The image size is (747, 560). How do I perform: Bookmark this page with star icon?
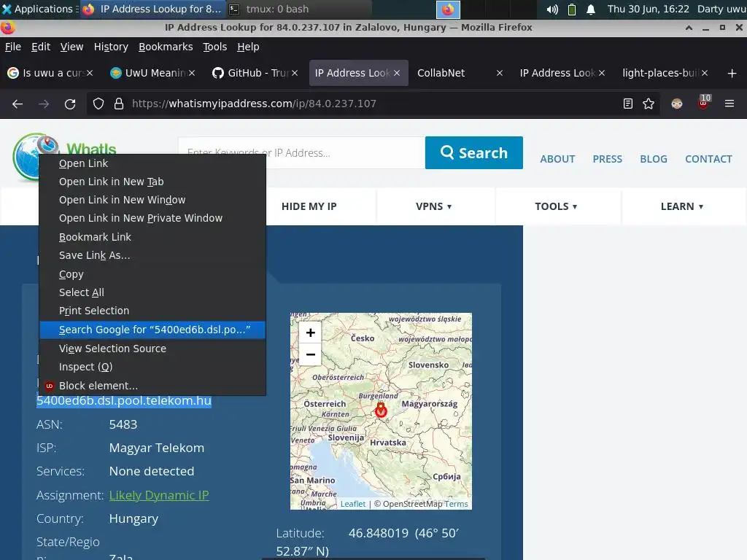pyautogui.click(x=649, y=104)
